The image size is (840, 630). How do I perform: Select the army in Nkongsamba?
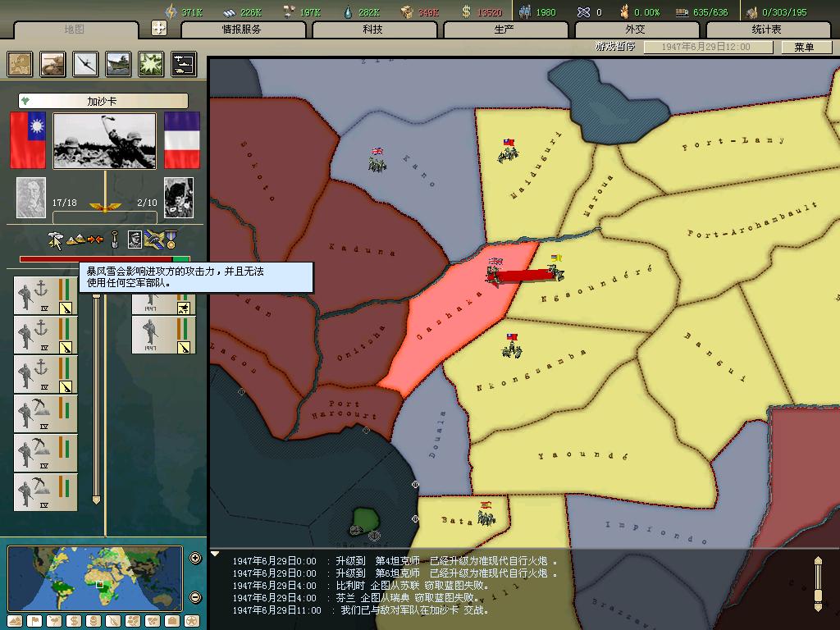pyautogui.click(x=512, y=346)
